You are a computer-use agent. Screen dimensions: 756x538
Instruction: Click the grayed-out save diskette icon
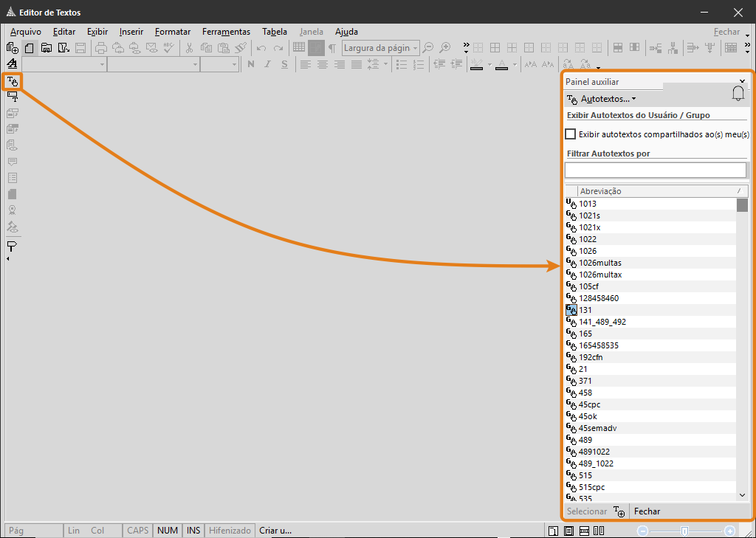click(x=80, y=48)
